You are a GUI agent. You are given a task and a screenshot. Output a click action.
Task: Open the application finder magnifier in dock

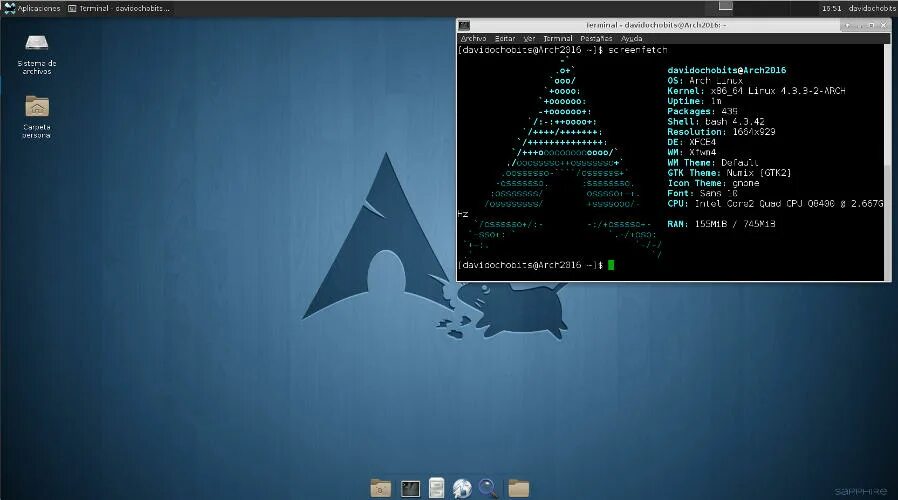click(x=488, y=488)
